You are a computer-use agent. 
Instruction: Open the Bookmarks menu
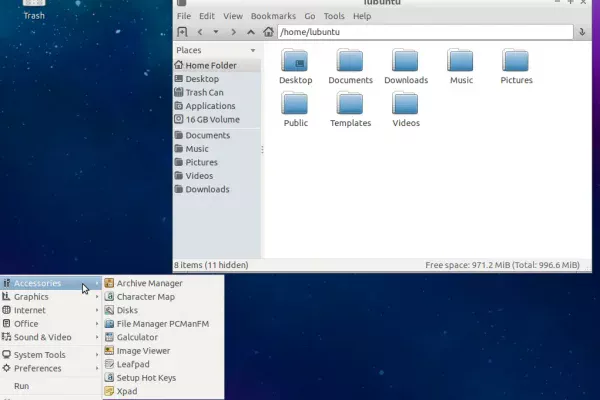273,16
